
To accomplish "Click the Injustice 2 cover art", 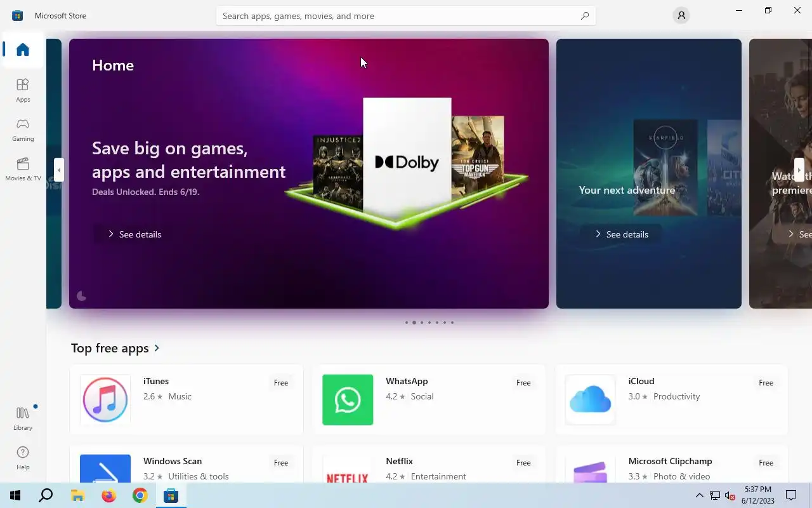I will [338, 170].
